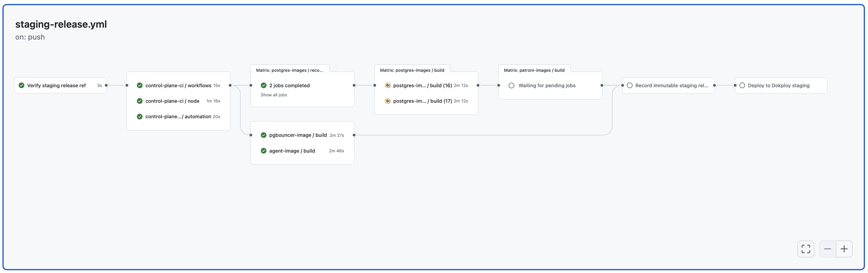Click pending circle for Record immutable staging release
Image resolution: width=868 pixels, height=273 pixels.
tap(630, 85)
